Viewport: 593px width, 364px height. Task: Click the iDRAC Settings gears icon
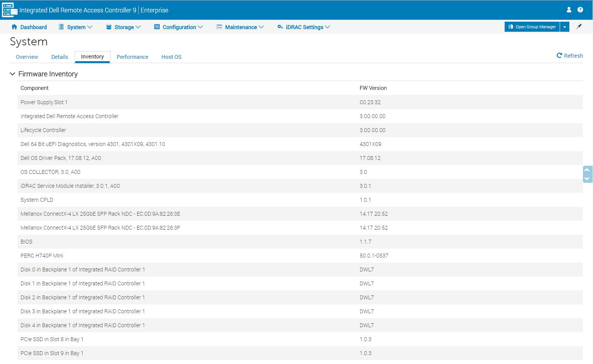coord(280,27)
